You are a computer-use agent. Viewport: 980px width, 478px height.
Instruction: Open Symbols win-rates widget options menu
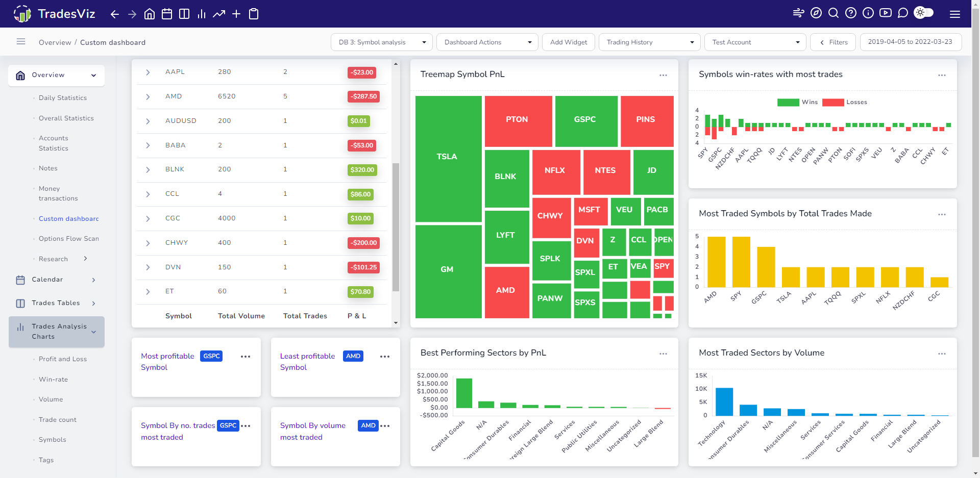[x=942, y=75]
